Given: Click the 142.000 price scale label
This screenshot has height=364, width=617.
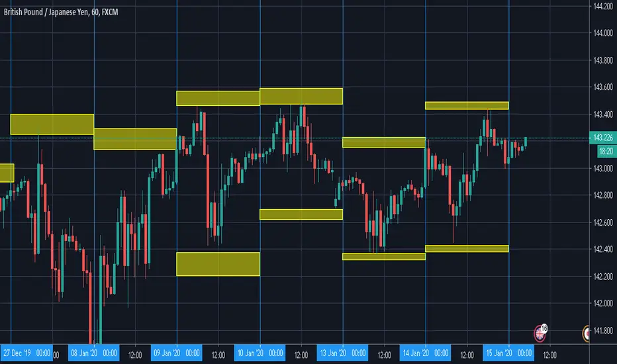Looking at the screenshot, I should (603, 303).
